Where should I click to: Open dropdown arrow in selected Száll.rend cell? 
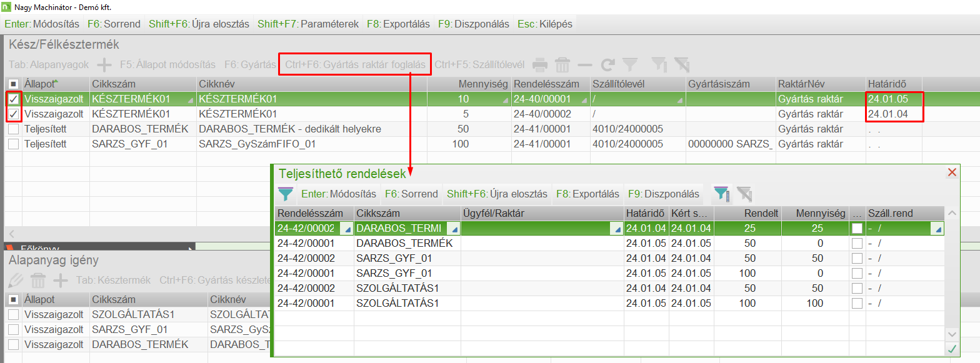[x=938, y=230]
